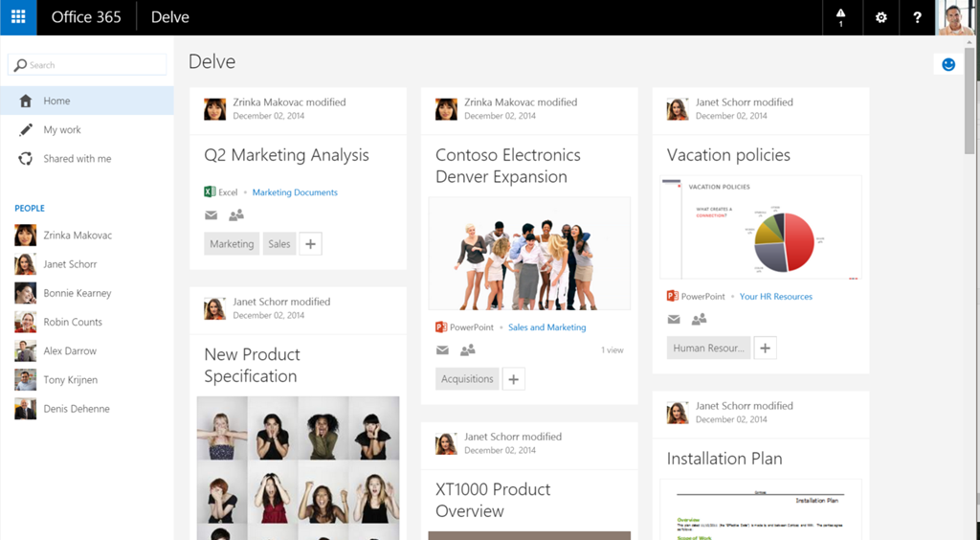Open the Installation Plan title
The height and width of the screenshot is (540, 980).
[x=724, y=459]
